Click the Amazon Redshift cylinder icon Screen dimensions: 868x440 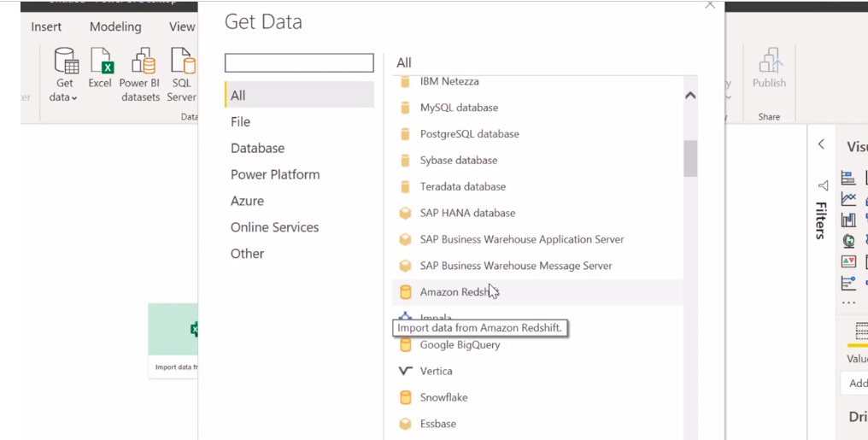(405, 292)
